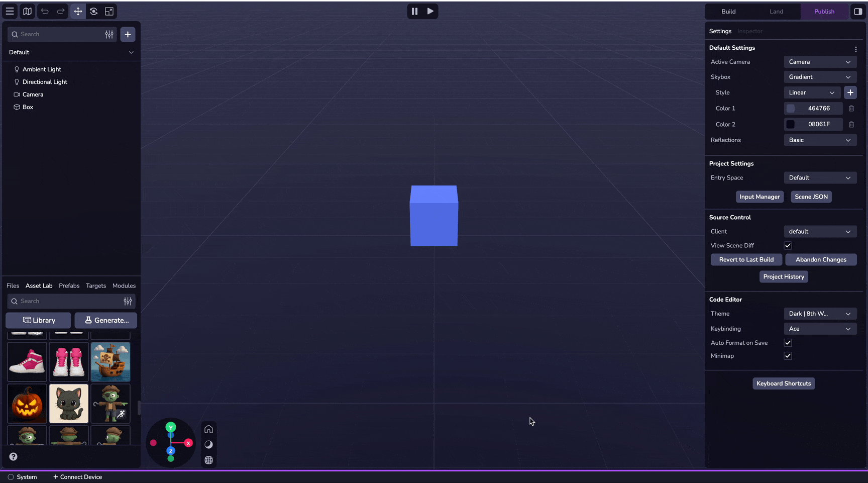868x483 pixels.
Task: Open the Publish tab
Action: click(x=824, y=12)
